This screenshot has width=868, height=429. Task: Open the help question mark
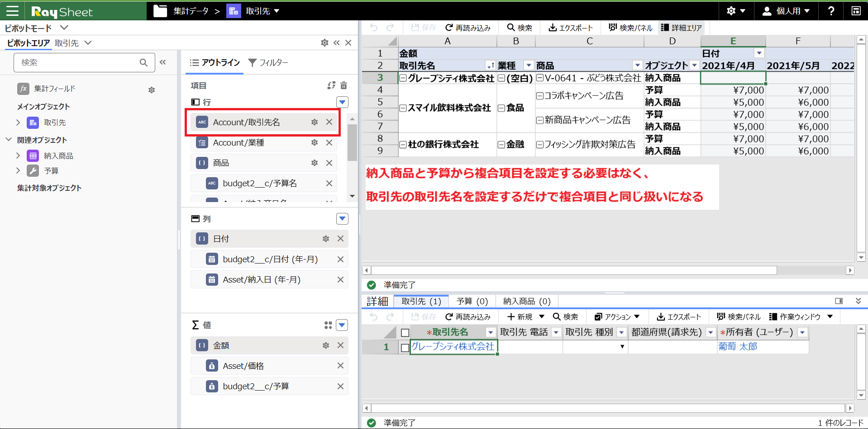831,11
